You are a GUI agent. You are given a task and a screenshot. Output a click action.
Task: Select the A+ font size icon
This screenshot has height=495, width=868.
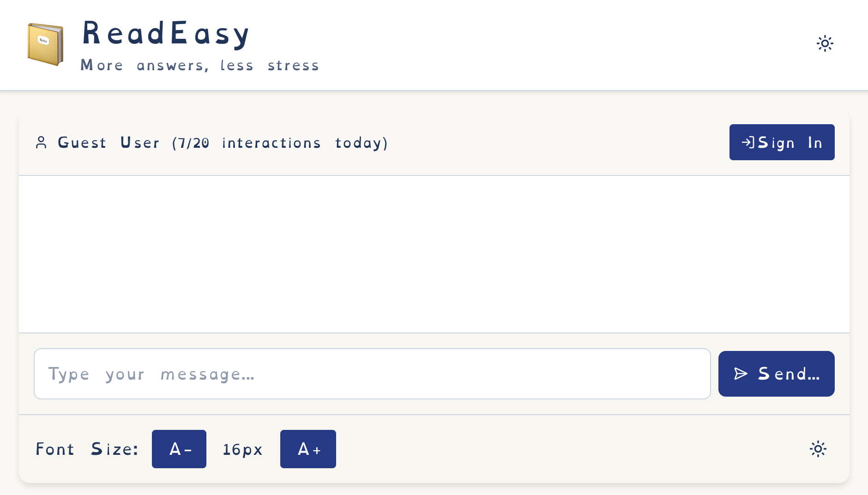[x=308, y=449]
